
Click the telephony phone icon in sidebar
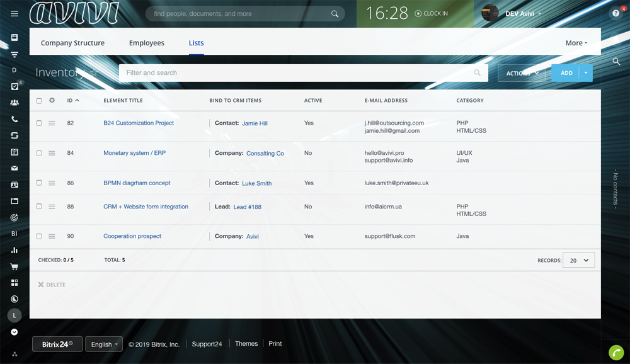(14, 119)
